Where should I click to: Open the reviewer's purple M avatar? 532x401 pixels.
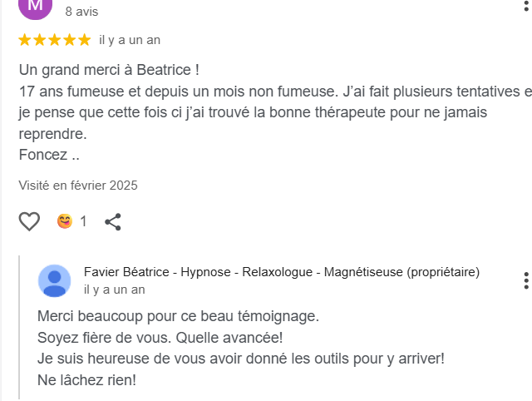point(35,7)
